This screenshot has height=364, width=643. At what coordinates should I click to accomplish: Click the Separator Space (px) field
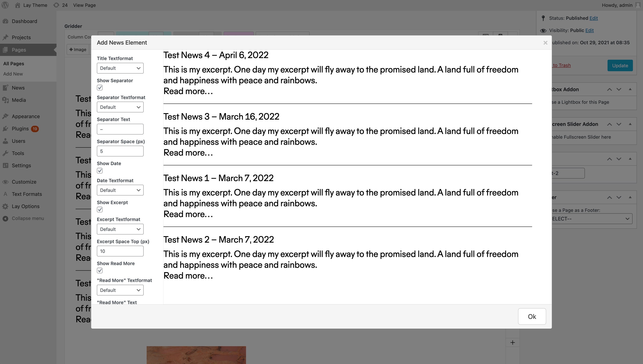tap(120, 151)
